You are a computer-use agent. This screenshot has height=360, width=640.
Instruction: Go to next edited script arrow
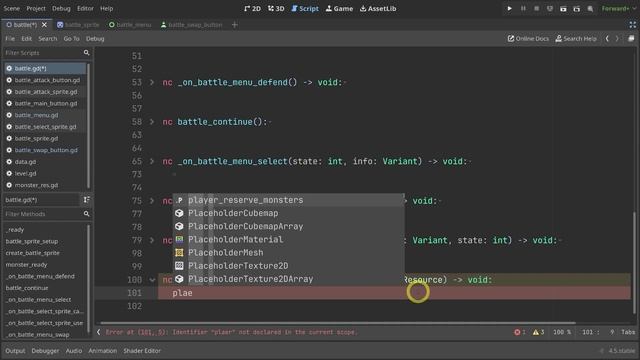tap(617, 39)
